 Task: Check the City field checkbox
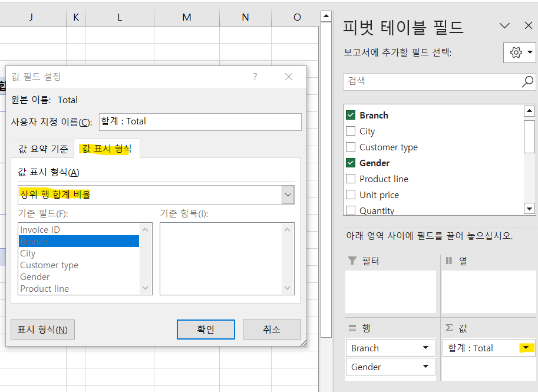pos(350,131)
